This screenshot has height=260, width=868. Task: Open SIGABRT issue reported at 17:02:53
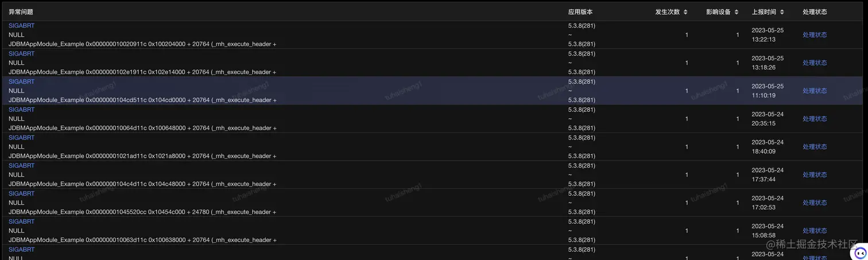tap(22, 193)
